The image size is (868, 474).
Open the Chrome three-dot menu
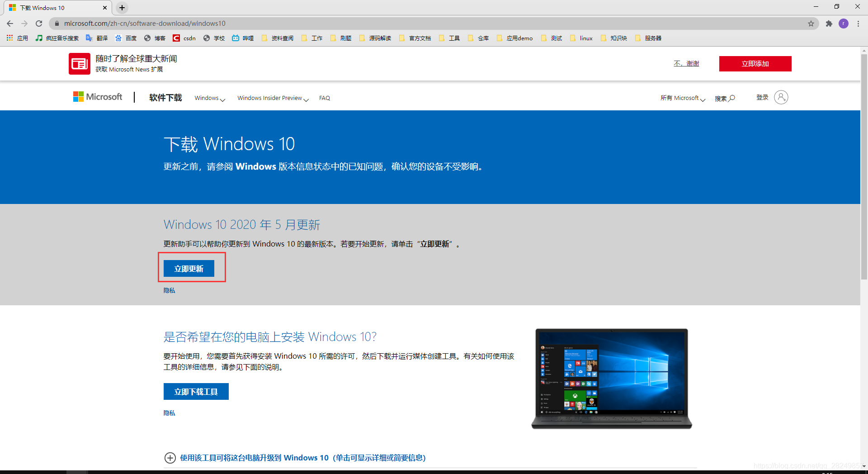[x=858, y=24]
